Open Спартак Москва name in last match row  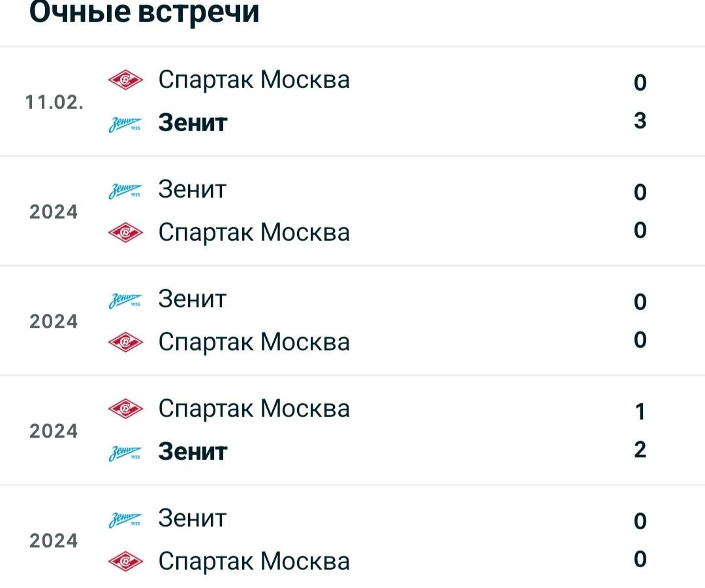click(254, 561)
